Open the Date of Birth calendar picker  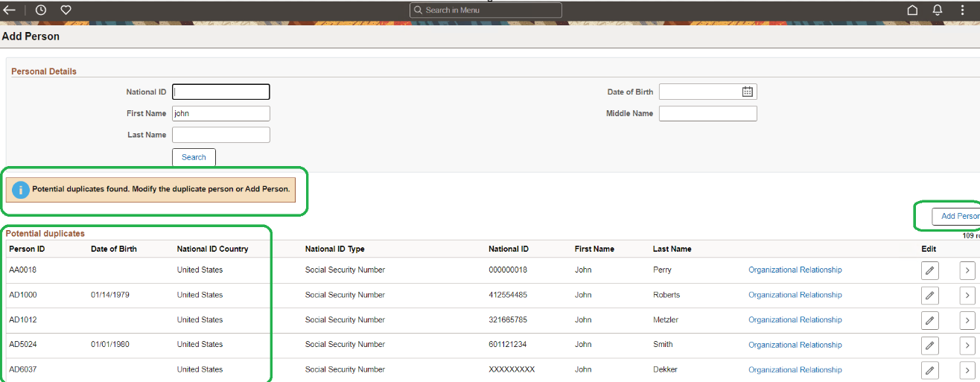(748, 92)
